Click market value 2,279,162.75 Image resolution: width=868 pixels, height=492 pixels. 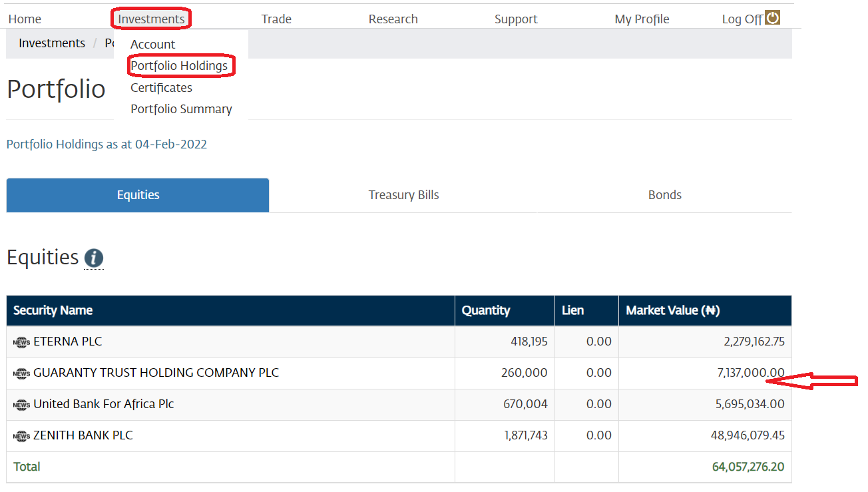pos(754,342)
